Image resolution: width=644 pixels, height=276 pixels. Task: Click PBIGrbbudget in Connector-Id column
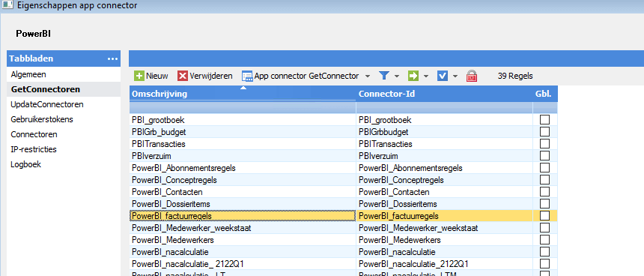click(444, 132)
